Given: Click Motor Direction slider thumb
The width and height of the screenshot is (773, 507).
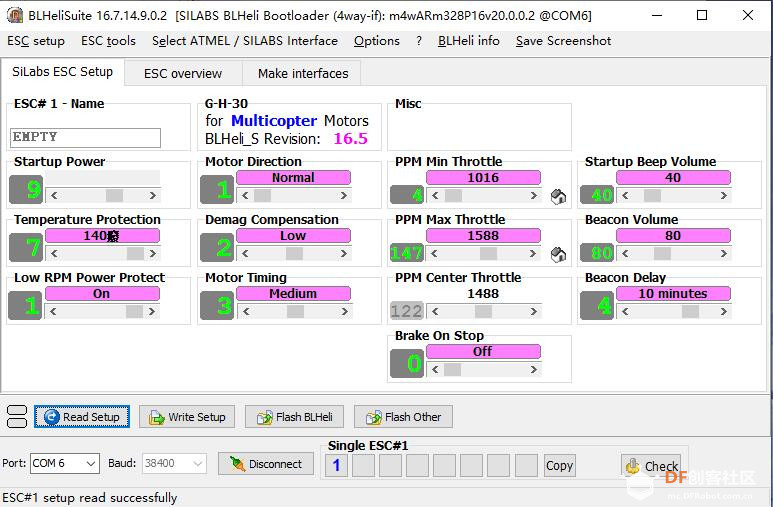Looking at the screenshot, I should pos(262,196).
